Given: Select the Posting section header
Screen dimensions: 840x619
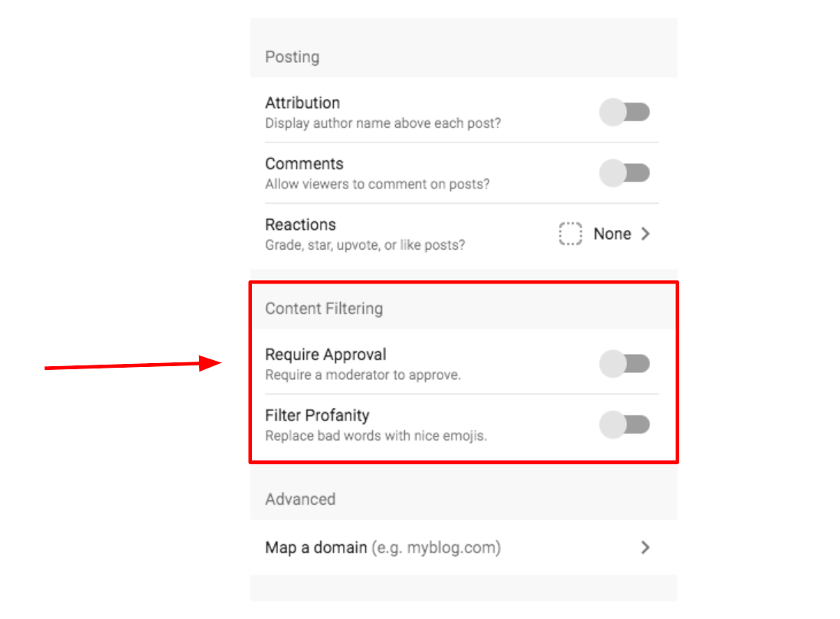Looking at the screenshot, I should (x=293, y=57).
